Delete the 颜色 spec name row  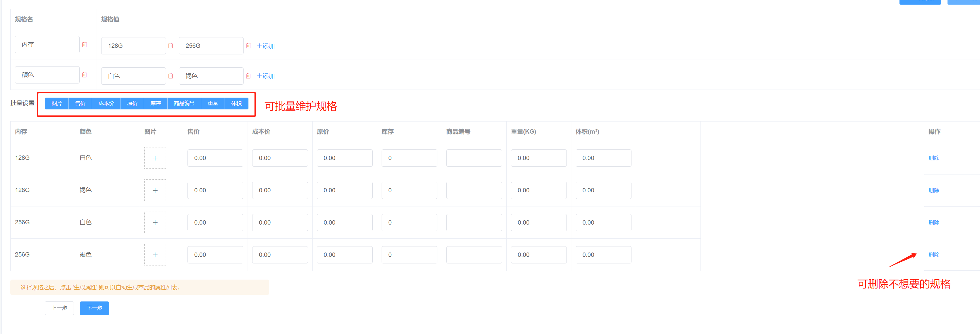point(85,75)
